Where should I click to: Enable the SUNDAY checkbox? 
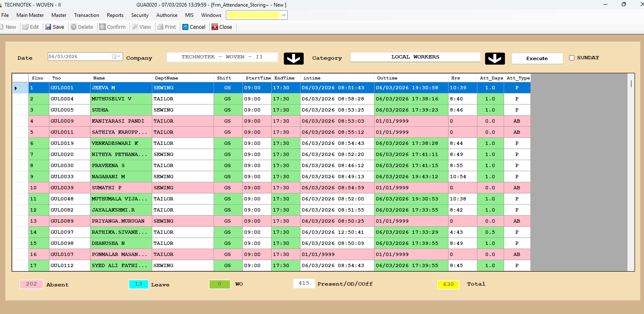(x=572, y=58)
